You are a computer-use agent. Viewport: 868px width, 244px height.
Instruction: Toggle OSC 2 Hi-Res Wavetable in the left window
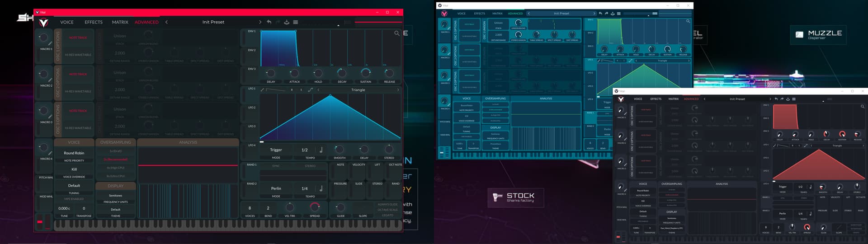78,91
